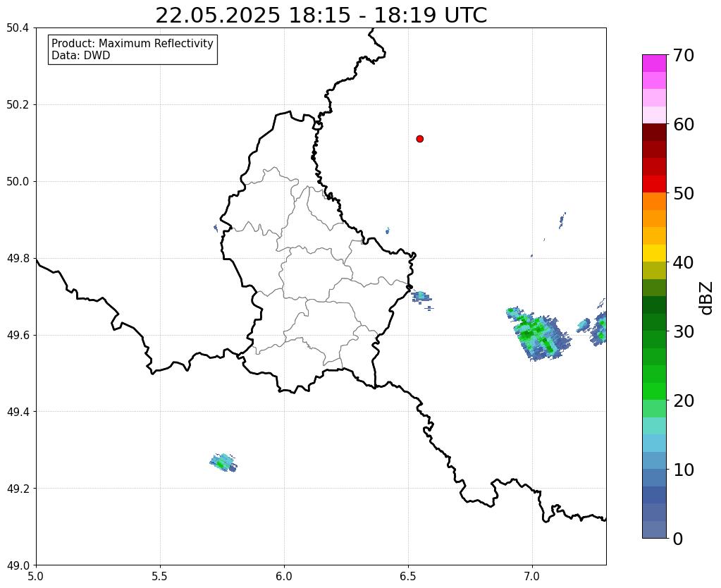The width and height of the screenshot is (721, 588).
Task: Click the dBZ colorbar axis label
Action: coord(707,298)
